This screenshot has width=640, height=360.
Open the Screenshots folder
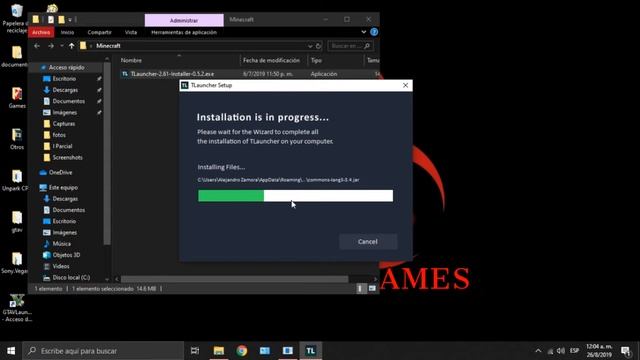(67, 157)
